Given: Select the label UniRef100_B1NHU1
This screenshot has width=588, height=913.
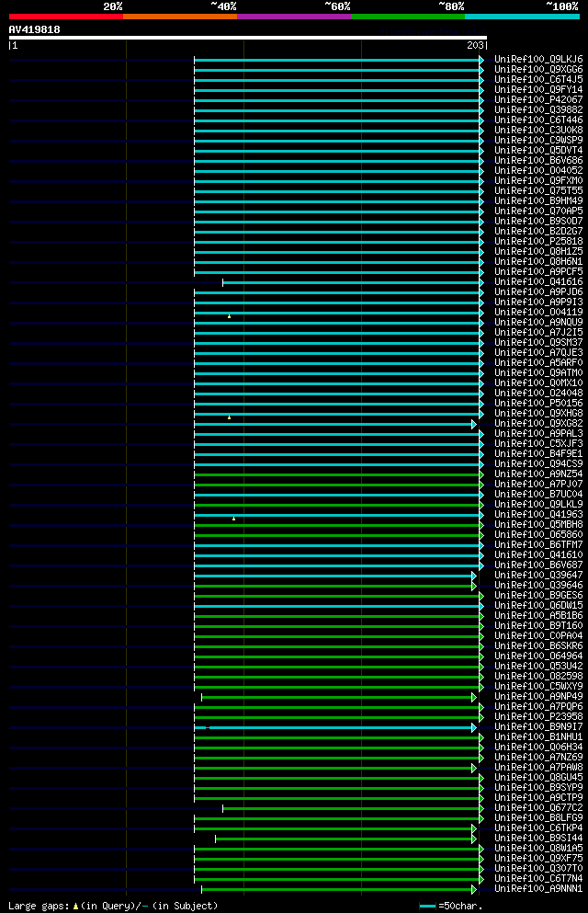Looking at the screenshot, I should click(538, 737).
